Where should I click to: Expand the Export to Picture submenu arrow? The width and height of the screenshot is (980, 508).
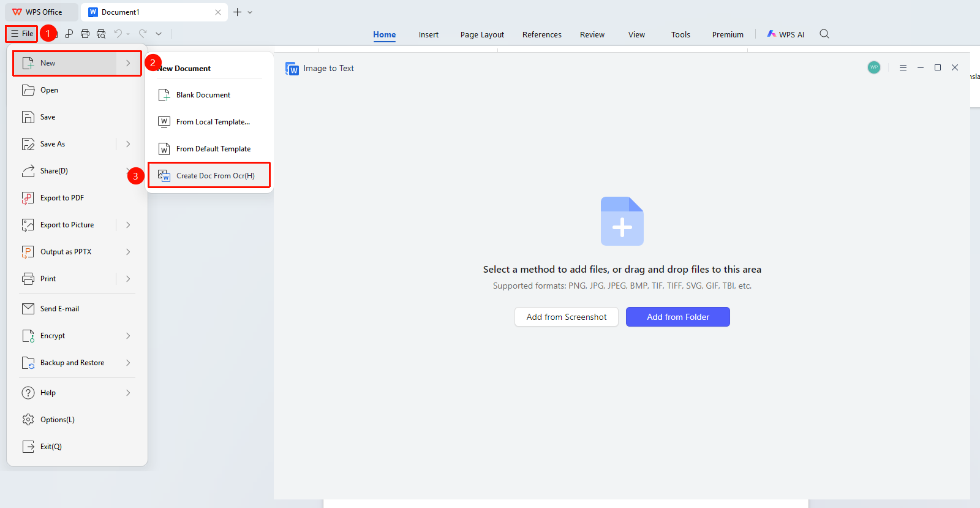coord(128,225)
